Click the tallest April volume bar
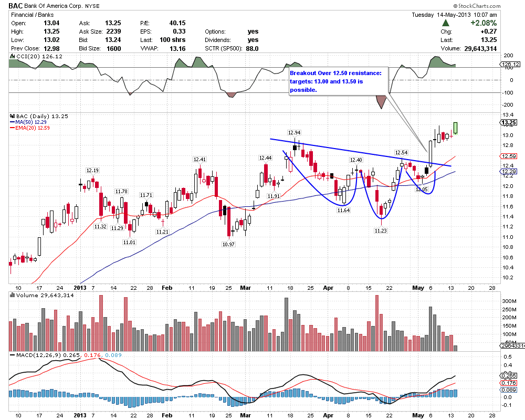Screen dimensions: 525x420 tap(377, 323)
